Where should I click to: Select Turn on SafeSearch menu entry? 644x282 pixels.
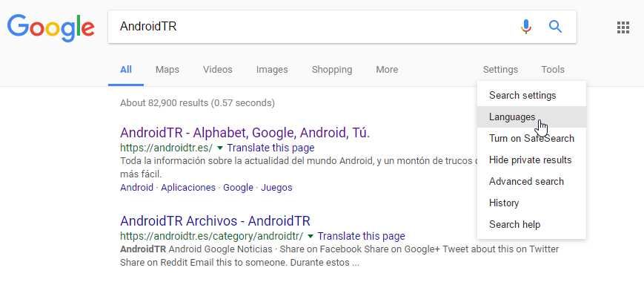tap(531, 139)
